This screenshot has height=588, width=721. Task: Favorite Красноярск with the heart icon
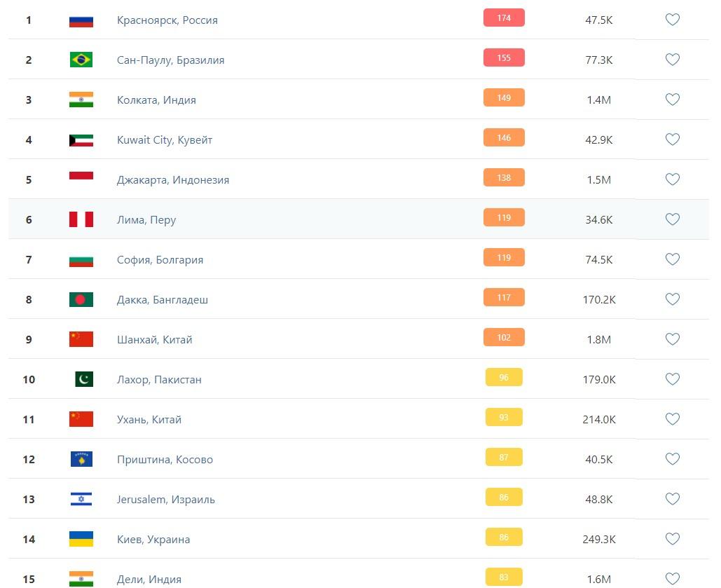point(672,20)
